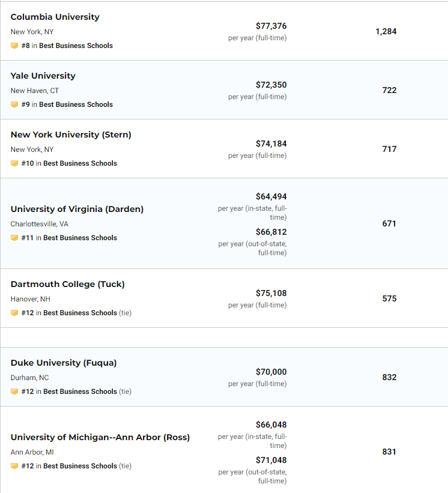Click NYU's #10 in Best Business Schools link
448x493 pixels.
click(69, 163)
